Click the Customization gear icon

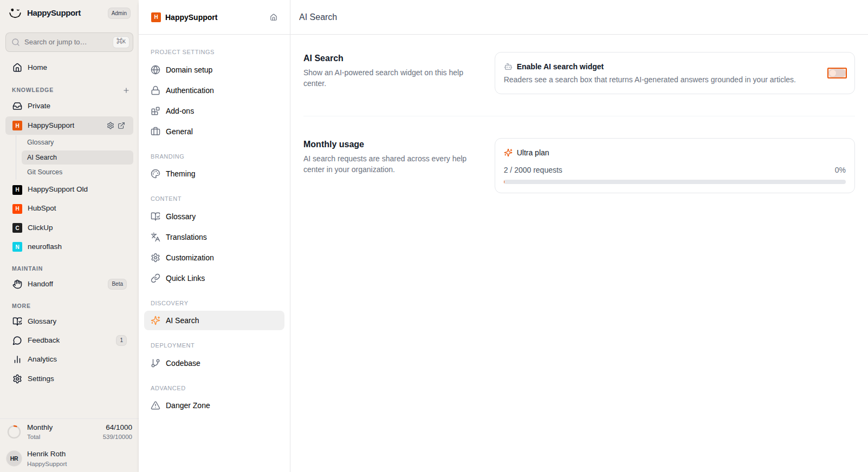156,258
